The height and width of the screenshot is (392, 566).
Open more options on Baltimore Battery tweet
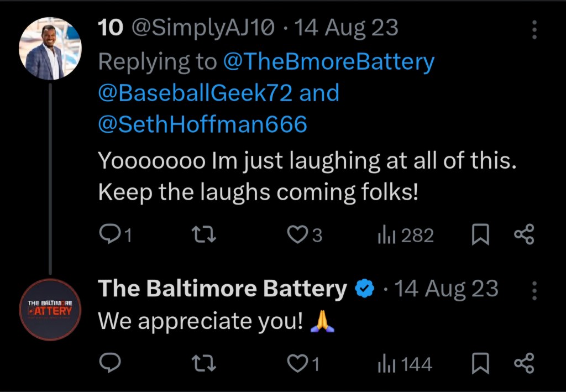534,290
